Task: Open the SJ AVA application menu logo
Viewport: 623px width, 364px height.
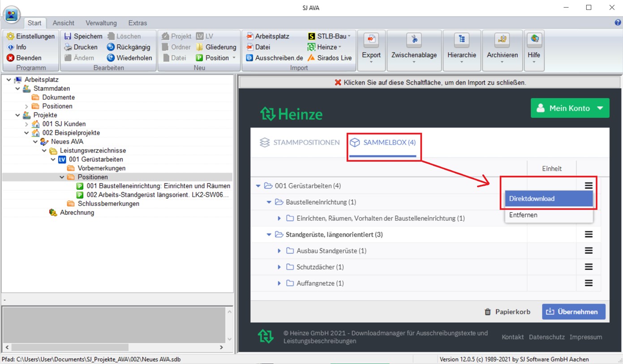Action: pos(12,14)
